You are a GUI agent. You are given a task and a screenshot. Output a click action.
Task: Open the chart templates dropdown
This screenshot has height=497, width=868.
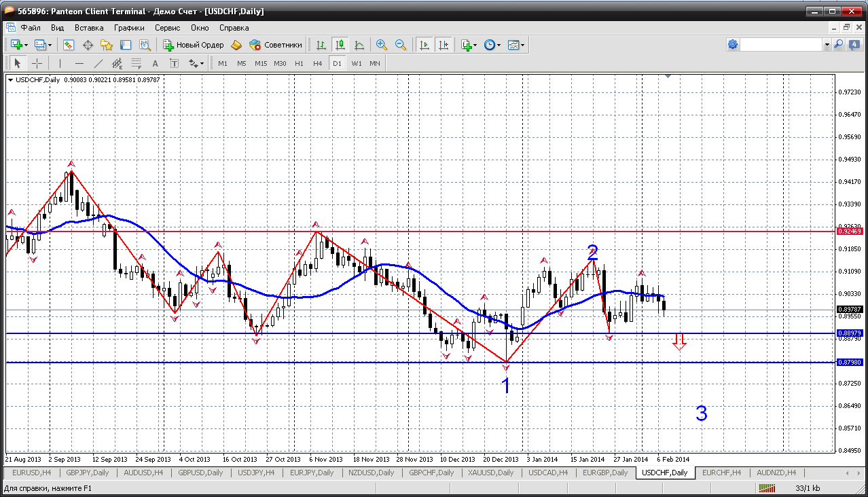point(516,45)
